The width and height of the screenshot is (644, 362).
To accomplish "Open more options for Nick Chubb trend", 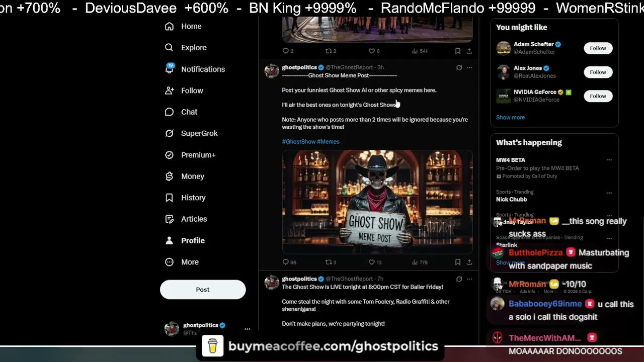I will pyautogui.click(x=609, y=193).
